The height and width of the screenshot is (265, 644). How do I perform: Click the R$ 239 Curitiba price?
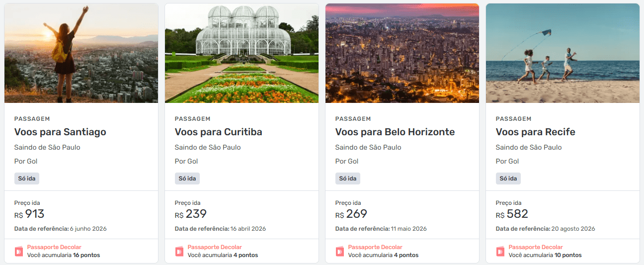pyautogui.click(x=191, y=214)
